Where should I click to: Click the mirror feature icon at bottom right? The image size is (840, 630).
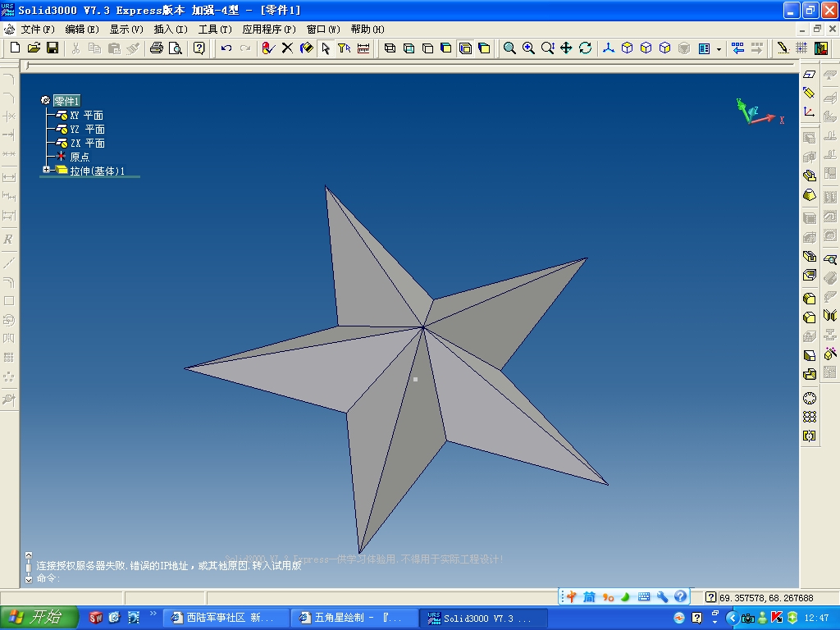click(x=810, y=436)
